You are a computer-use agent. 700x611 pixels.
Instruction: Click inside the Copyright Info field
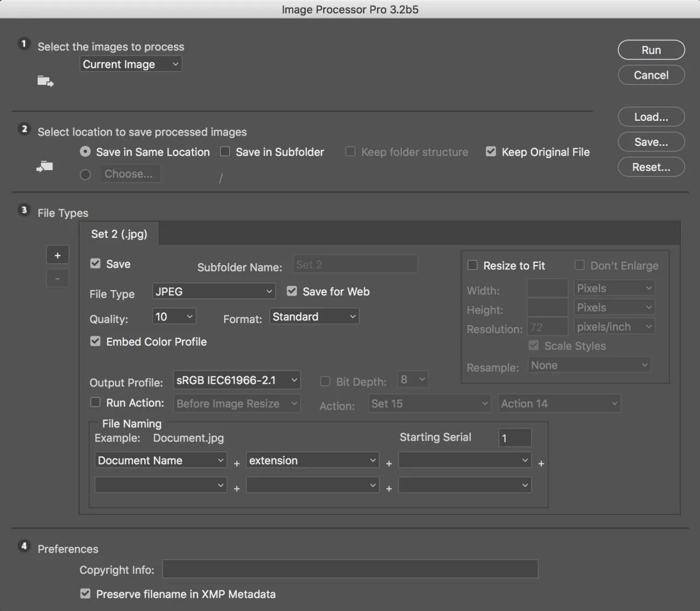(350, 569)
